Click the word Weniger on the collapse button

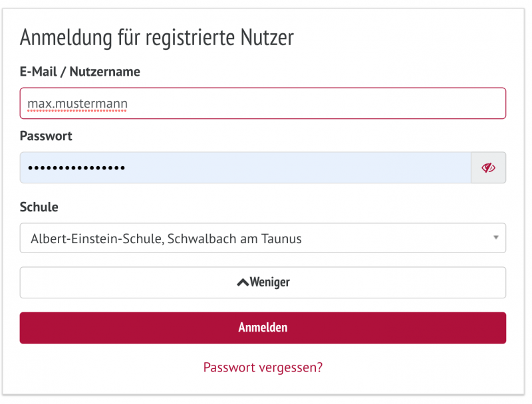tap(270, 282)
